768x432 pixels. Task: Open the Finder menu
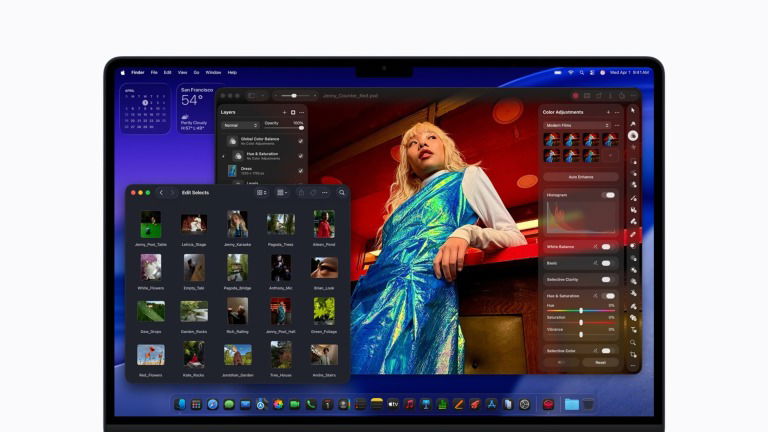(138, 72)
